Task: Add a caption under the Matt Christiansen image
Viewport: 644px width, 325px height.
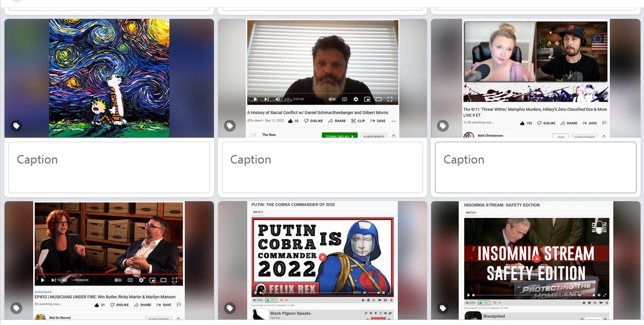Action: tap(536, 167)
